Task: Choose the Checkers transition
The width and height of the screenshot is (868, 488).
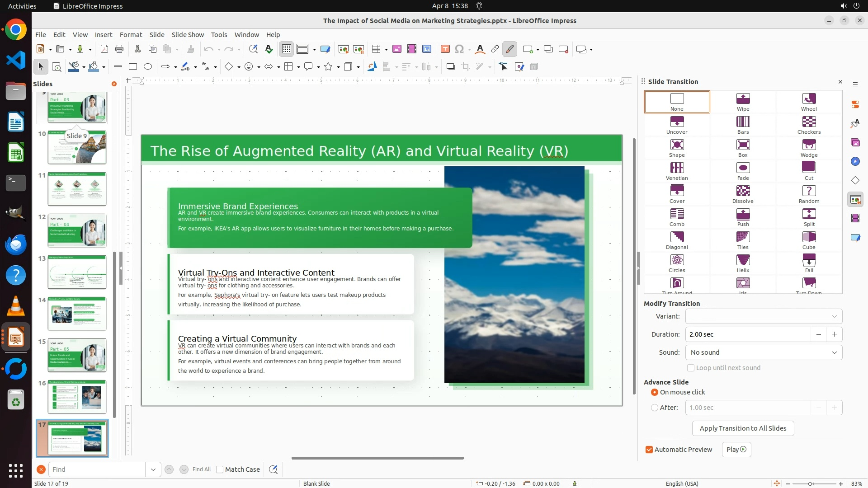Action: click(809, 125)
